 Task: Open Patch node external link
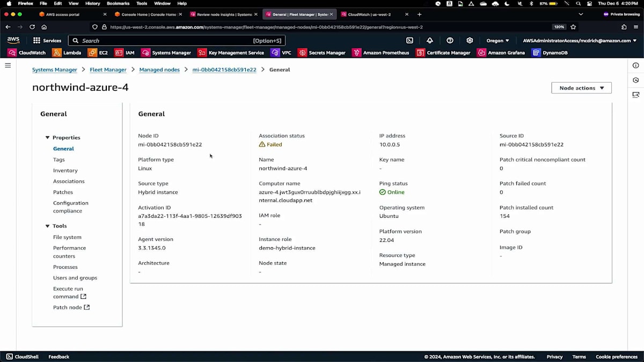click(x=71, y=307)
